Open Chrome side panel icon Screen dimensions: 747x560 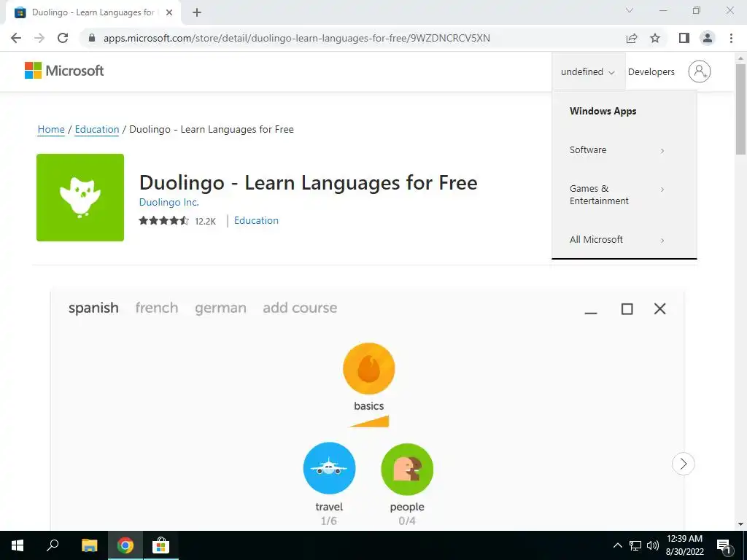click(684, 38)
